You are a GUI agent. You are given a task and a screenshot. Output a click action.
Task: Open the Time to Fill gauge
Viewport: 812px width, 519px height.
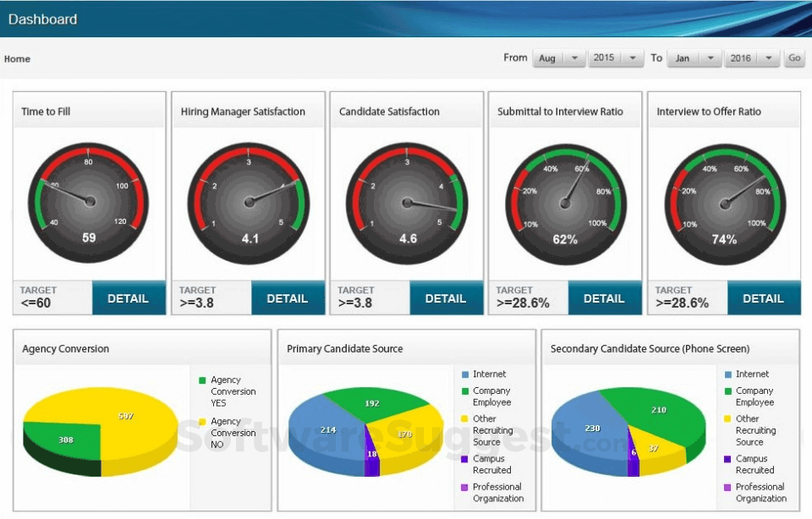pyautogui.click(x=88, y=203)
